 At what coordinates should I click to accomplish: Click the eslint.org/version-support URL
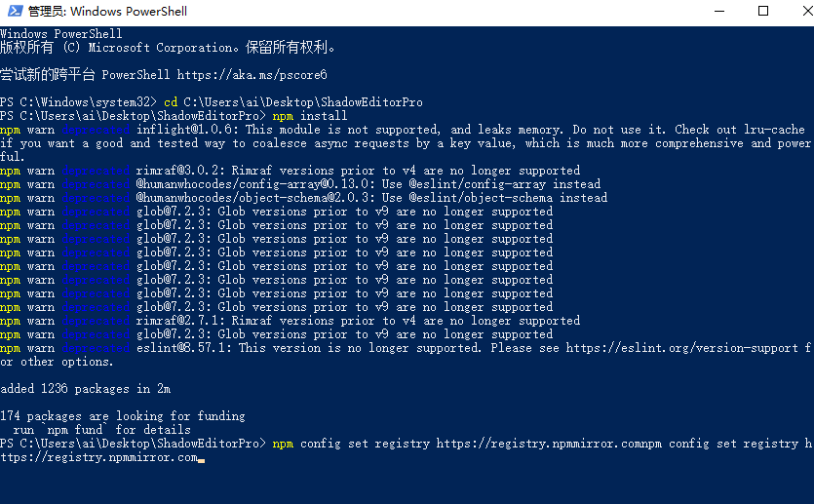point(684,348)
